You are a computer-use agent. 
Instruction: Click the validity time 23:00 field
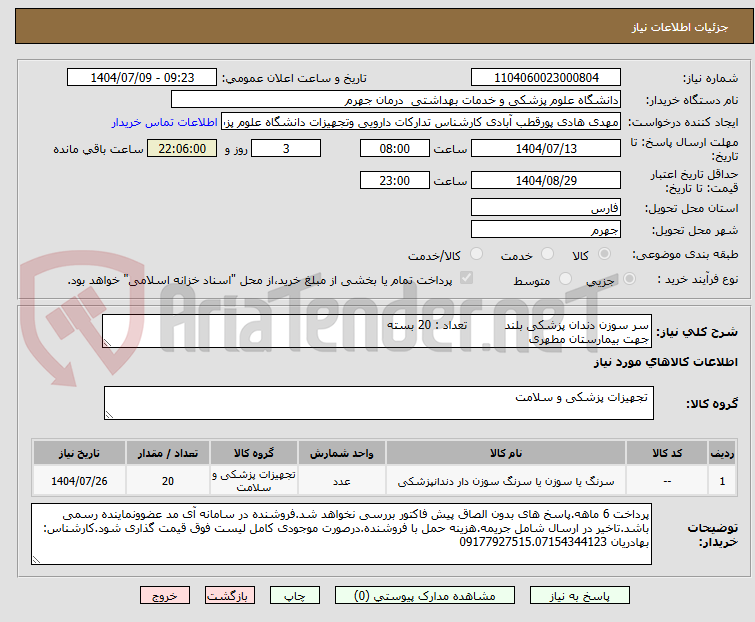pyautogui.click(x=395, y=181)
